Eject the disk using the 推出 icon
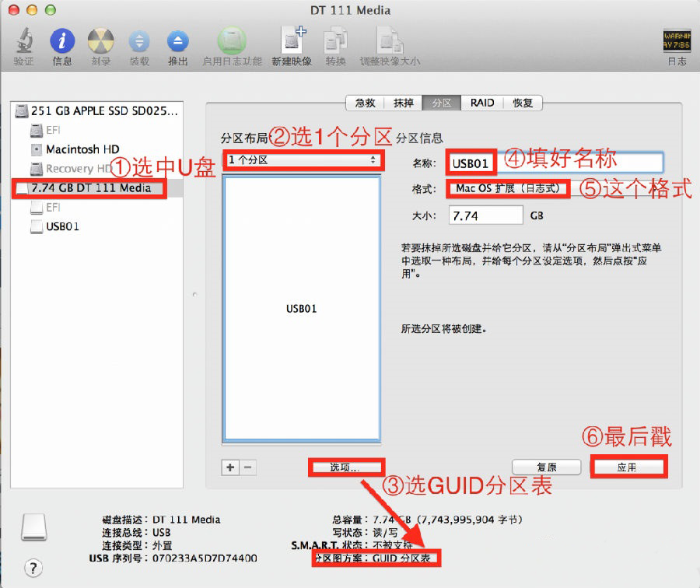 click(178, 43)
